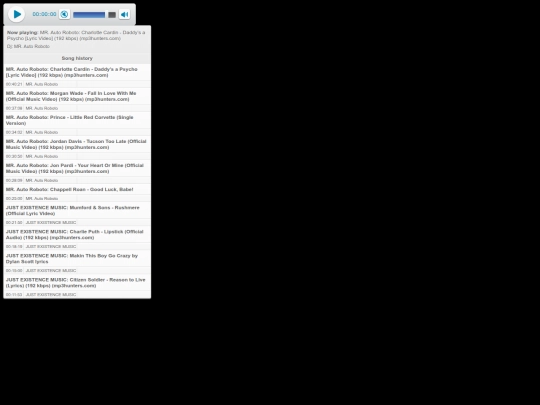Click DJ name cell under Charlotte Cardin entry
The image size is (540, 405).
pos(50,84)
